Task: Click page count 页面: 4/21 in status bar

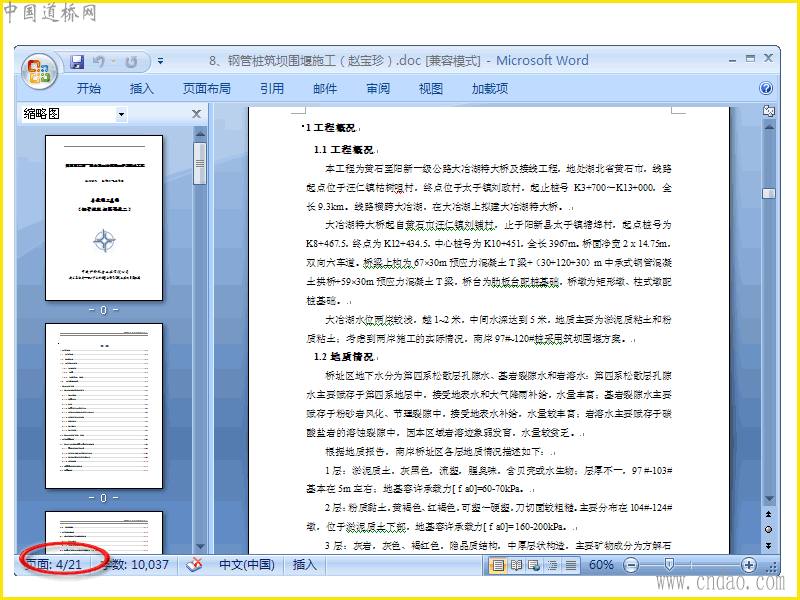Action: (x=53, y=565)
